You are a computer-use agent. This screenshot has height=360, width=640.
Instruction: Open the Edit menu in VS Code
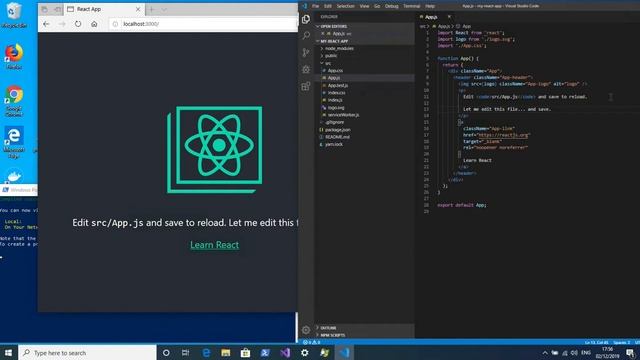[x=328, y=6]
